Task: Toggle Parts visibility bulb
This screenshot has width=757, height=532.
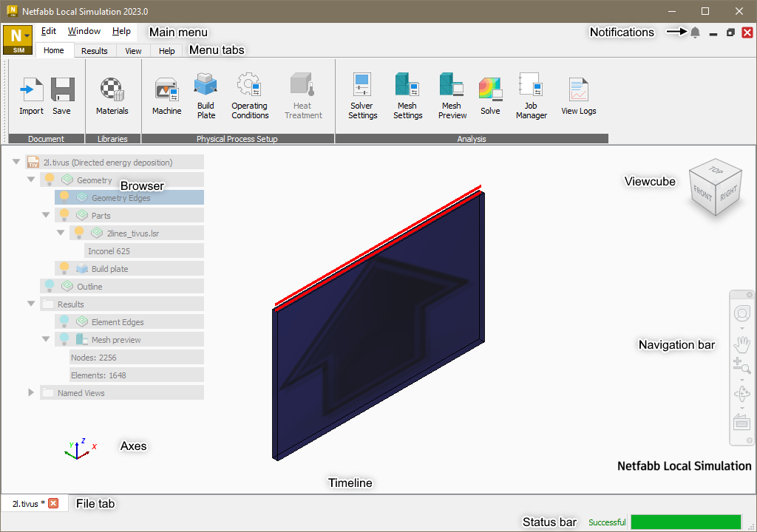Action: coord(64,215)
